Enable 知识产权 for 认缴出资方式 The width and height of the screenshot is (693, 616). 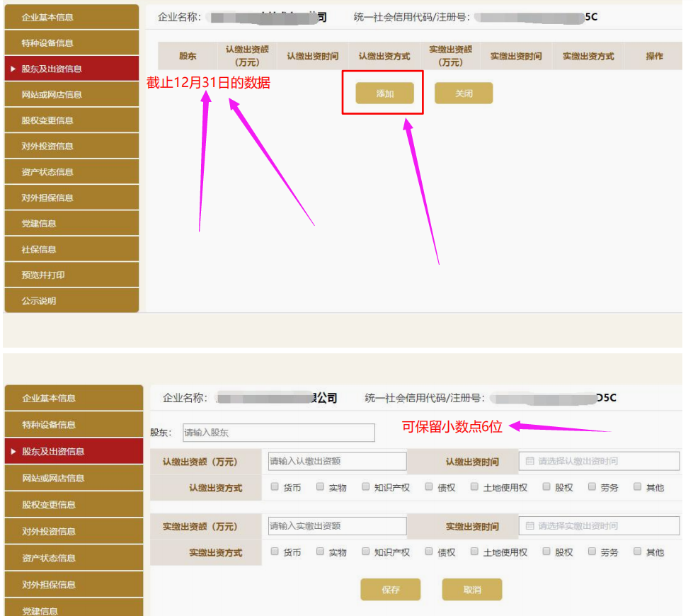(365, 487)
